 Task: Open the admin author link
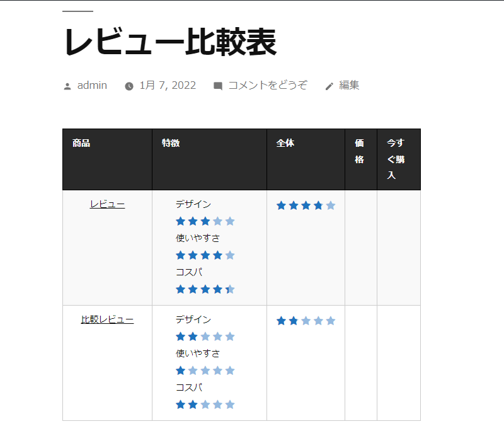click(x=92, y=85)
